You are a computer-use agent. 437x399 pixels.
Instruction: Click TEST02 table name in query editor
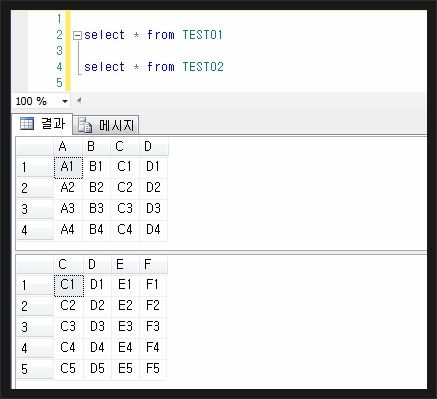point(203,67)
